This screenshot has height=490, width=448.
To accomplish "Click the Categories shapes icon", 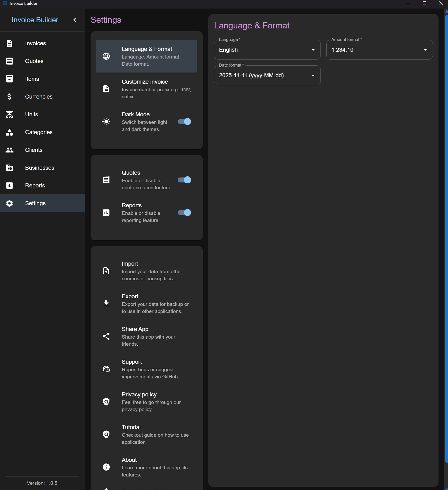I will pyautogui.click(x=9, y=132).
